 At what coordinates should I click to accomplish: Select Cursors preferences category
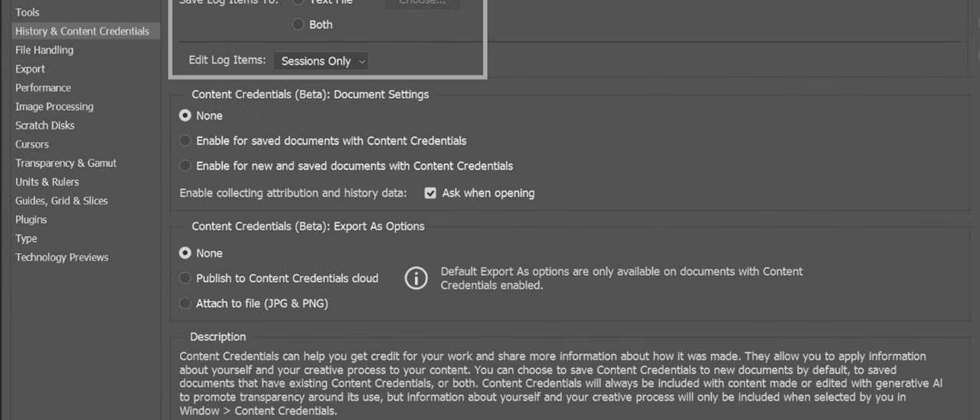tap(32, 144)
